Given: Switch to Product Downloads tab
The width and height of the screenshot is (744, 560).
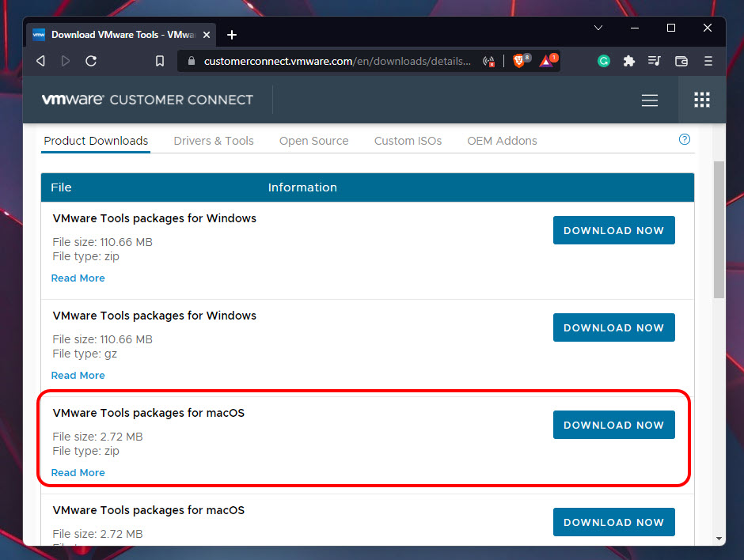Looking at the screenshot, I should [x=96, y=141].
